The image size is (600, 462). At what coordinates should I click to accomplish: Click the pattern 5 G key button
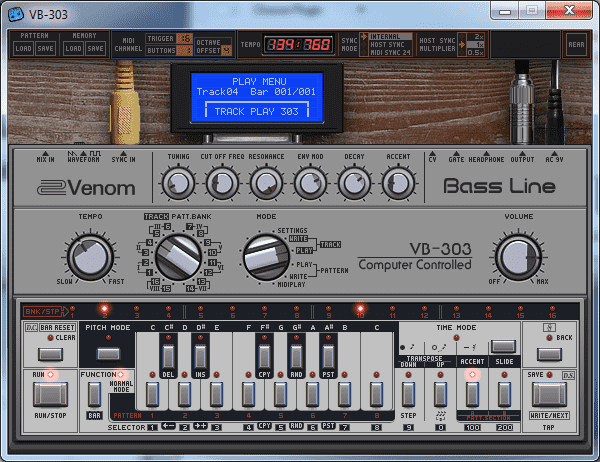point(280,394)
